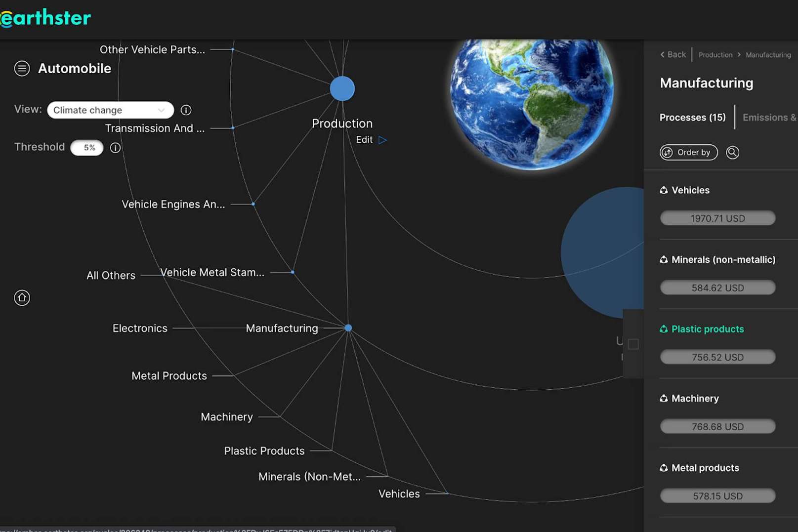The width and height of the screenshot is (798, 532).
Task: Open the Climate change view dropdown
Action: (x=110, y=110)
